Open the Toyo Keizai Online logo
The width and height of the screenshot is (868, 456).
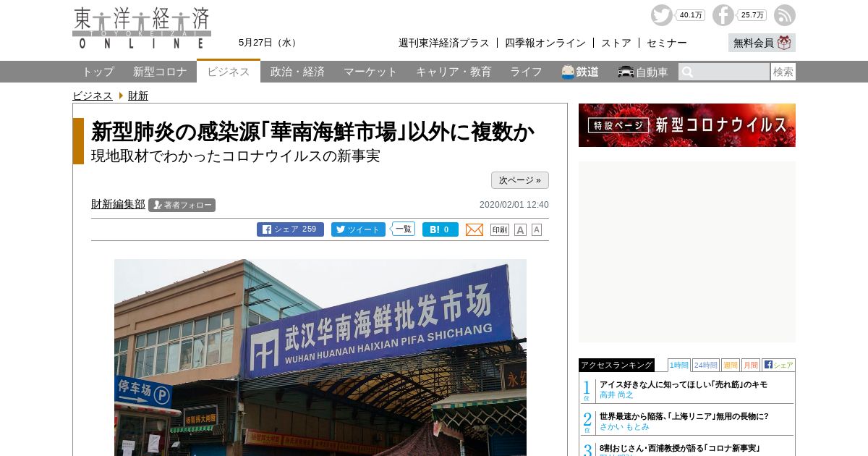pyautogui.click(x=142, y=28)
